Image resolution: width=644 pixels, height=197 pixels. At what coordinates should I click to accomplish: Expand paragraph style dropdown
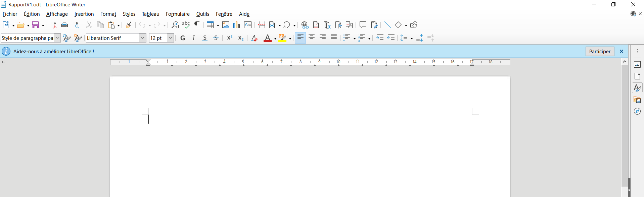[x=57, y=38]
